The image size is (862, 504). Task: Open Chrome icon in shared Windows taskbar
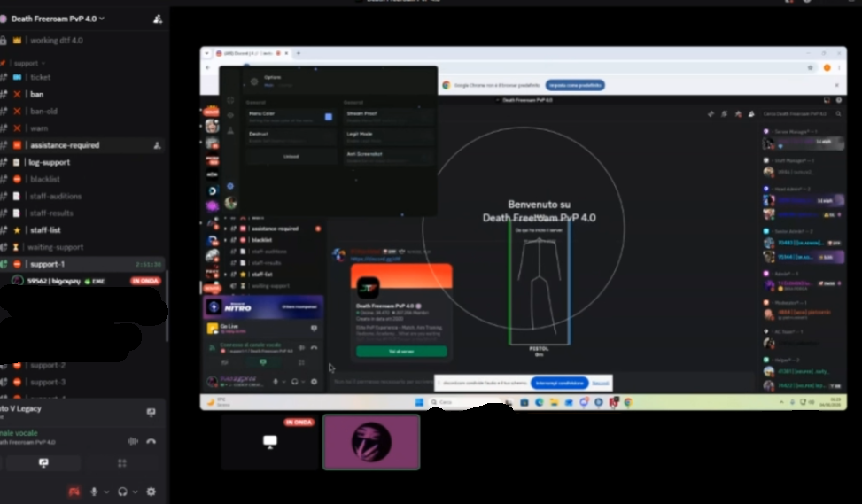[x=628, y=402]
